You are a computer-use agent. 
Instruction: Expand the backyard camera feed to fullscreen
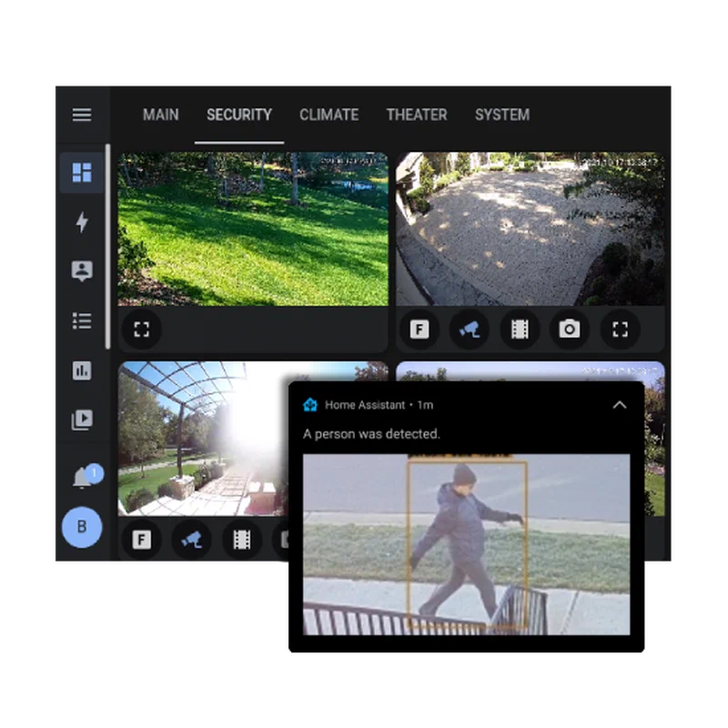(141, 329)
